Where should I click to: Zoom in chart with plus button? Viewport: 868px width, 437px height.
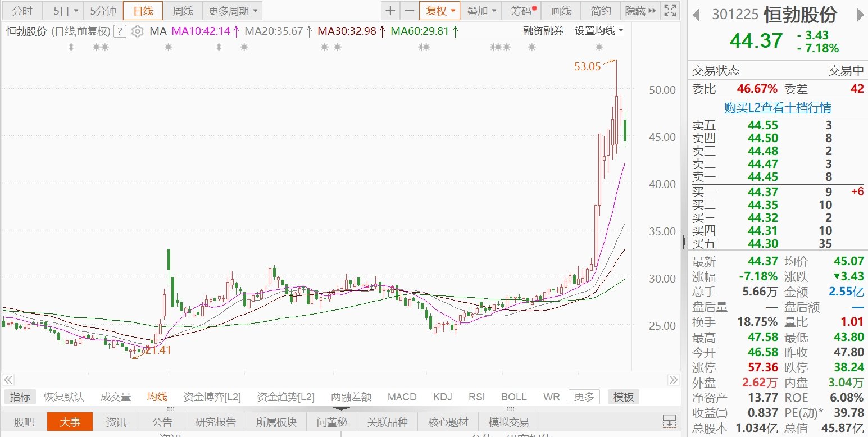coord(390,11)
